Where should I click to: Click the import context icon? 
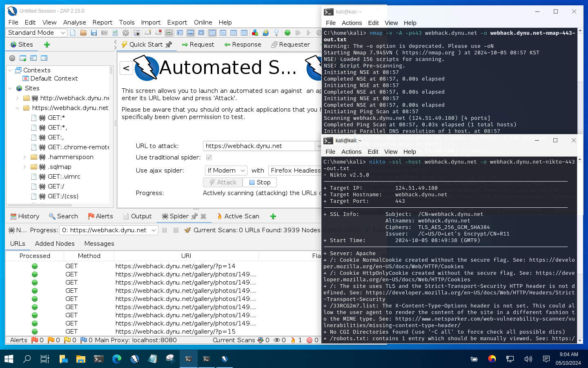click(x=33, y=58)
